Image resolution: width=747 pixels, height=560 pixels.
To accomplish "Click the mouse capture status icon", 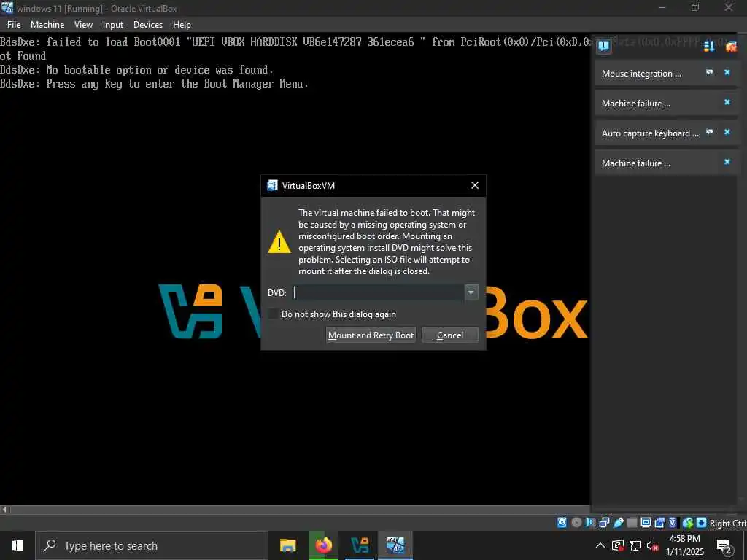I will [x=687, y=523].
